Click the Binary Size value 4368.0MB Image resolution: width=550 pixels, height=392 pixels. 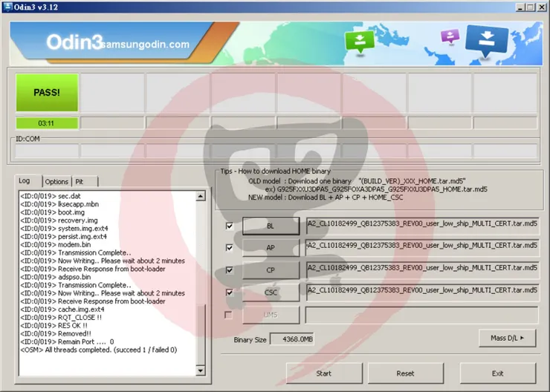click(292, 339)
